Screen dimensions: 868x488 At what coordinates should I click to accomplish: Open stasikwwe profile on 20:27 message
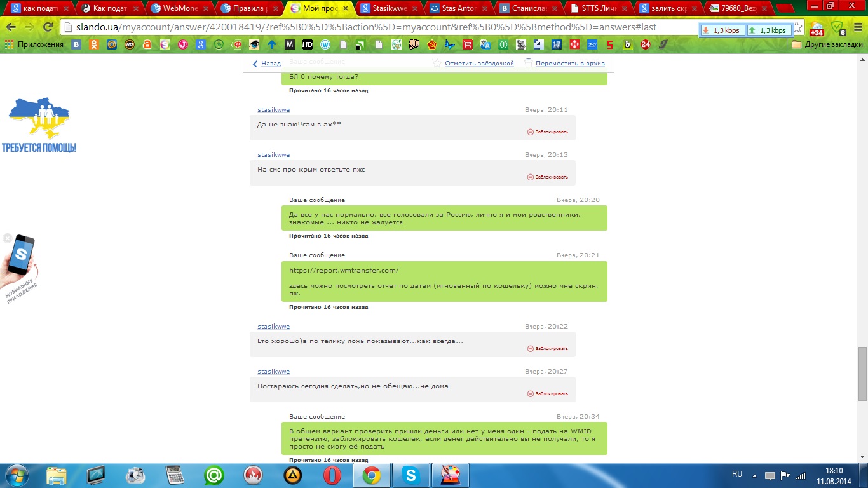coord(273,372)
